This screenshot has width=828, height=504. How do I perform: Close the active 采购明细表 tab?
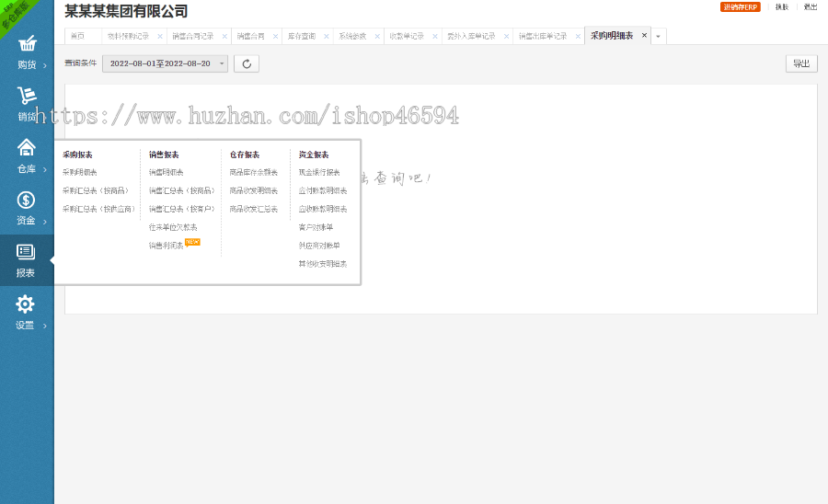pos(644,35)
